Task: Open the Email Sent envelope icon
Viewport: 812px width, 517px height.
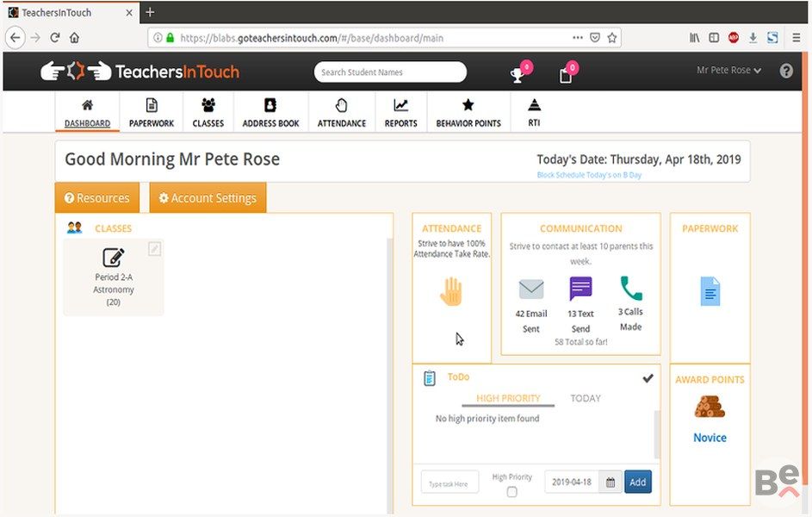Action: (x=531, y=290)
